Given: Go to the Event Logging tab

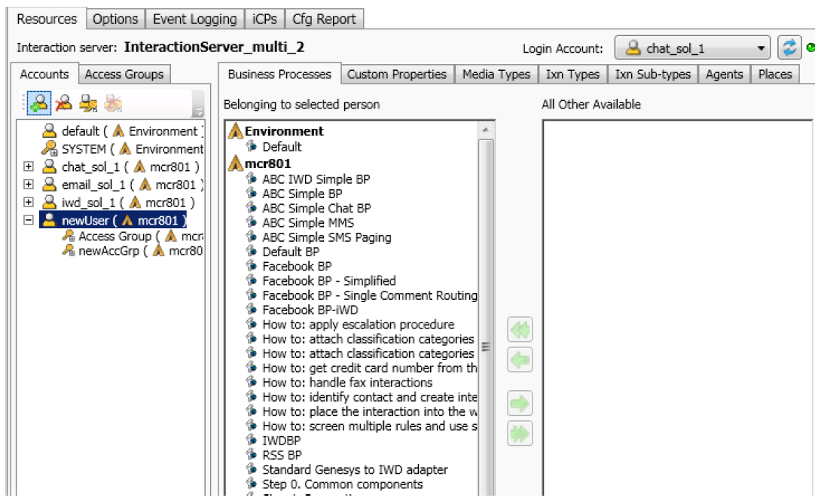Looking at the screenshot, I should [x=194, y=19].
